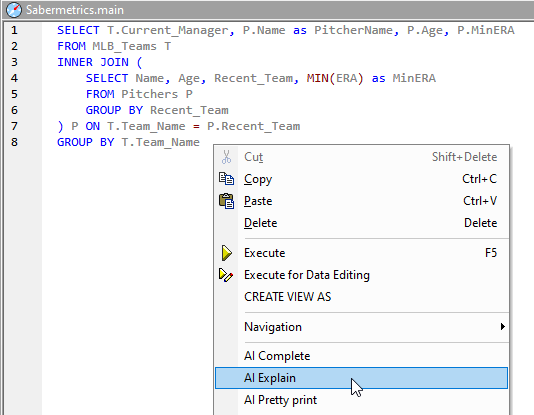Select AI Complete option

point(361,356)
